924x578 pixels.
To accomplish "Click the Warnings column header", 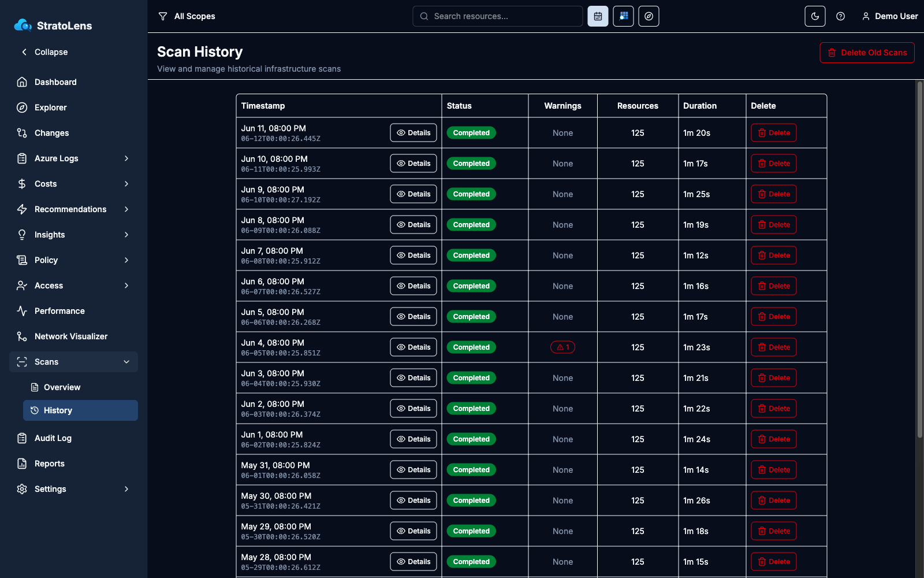I will (562, 106).
